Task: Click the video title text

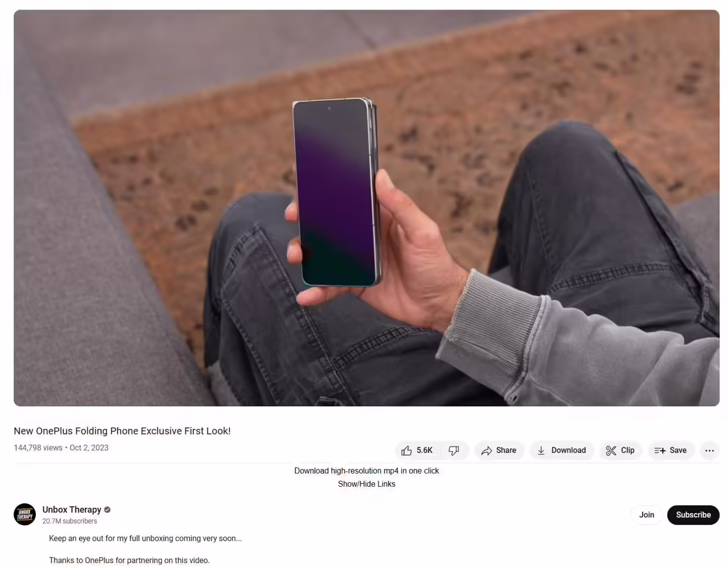Action: pos(122,431)
